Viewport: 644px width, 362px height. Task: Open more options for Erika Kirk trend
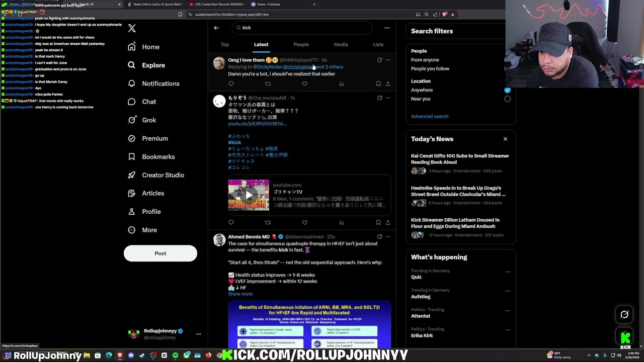tap(507, 331)
